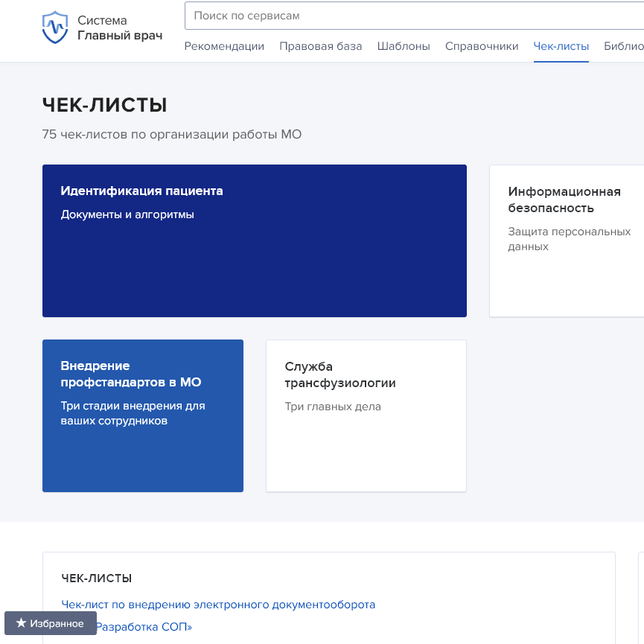Open link about электронного документооборота checklist
Image resolution: width=644 pixels, height=644 pixels.
click(218, 605)
